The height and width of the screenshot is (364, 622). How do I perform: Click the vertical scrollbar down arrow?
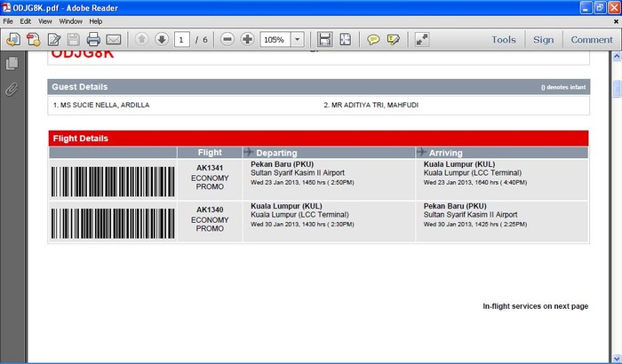(x=617, y=359)
